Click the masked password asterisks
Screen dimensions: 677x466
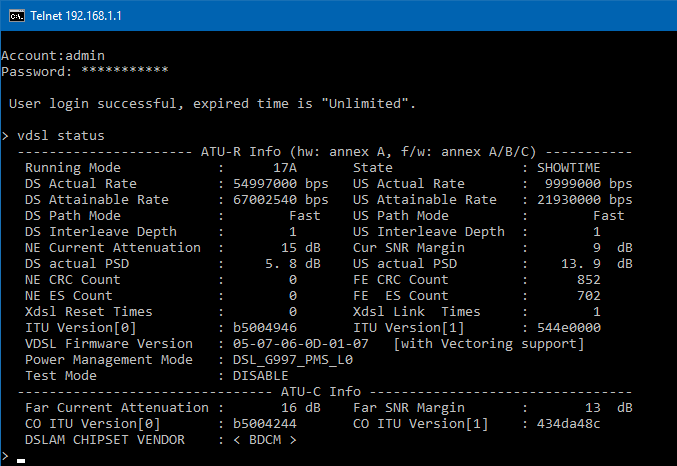pos(125,70)
